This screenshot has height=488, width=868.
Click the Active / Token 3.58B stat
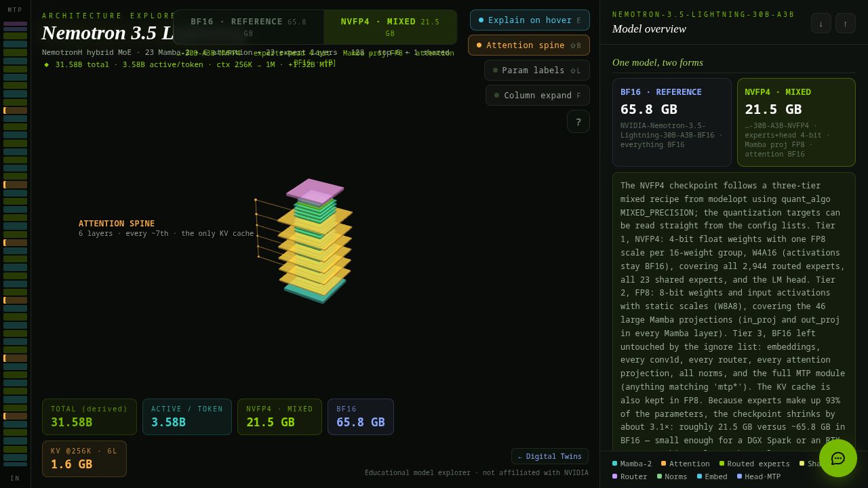point(187,417)
